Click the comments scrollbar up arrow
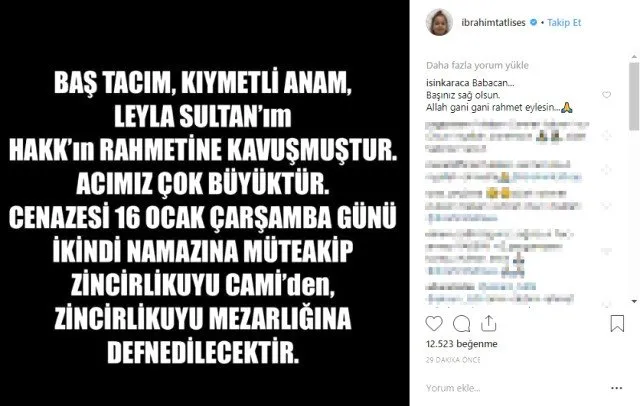 coord(634,57)
